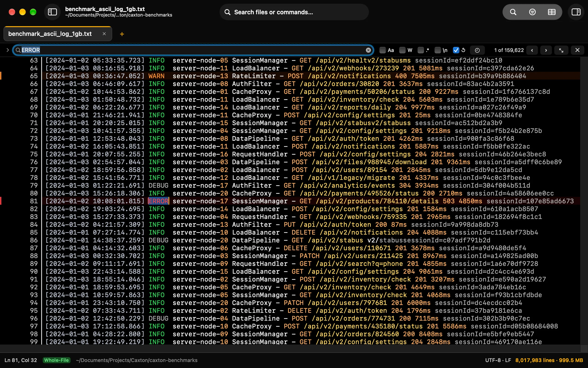588x368 pixels.
Task: Click line number 79 in gutter
Action: pos(34,185)
